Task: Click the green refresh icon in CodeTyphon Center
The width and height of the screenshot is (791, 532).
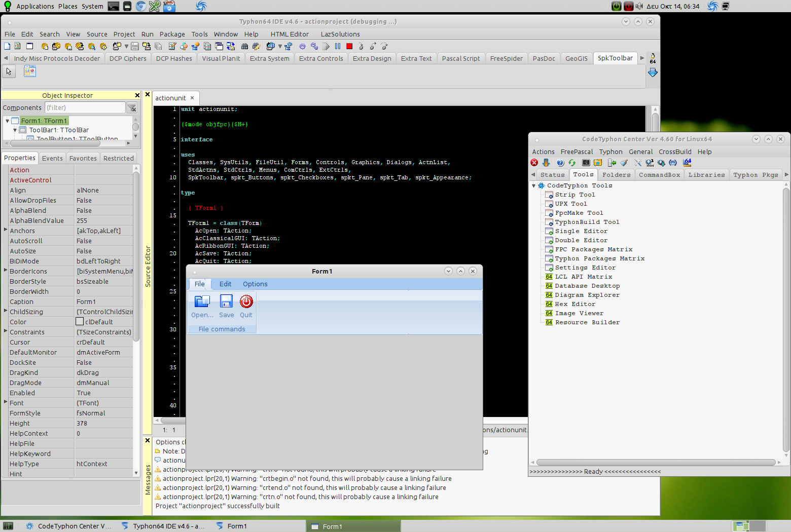Action: tap(572, 163)
